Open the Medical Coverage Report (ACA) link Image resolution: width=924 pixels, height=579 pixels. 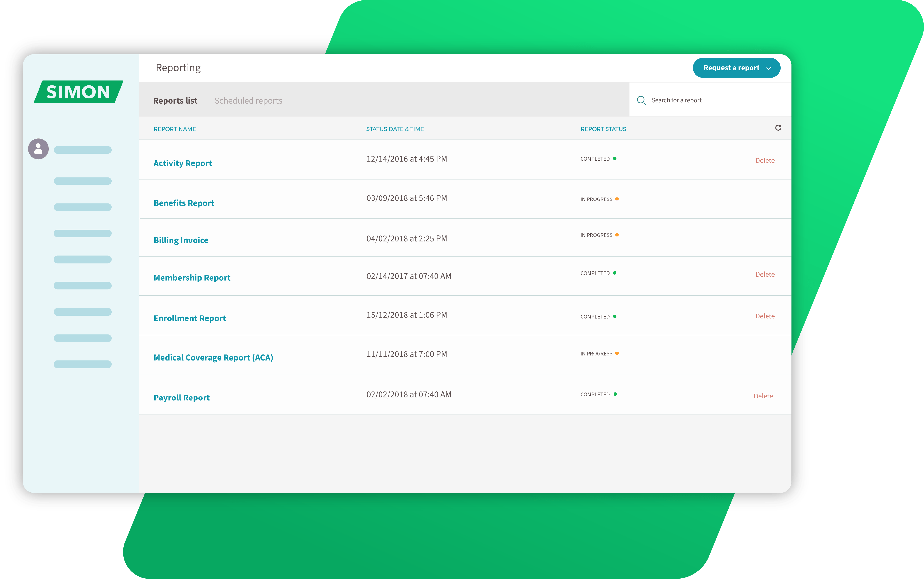click(213, 357)
